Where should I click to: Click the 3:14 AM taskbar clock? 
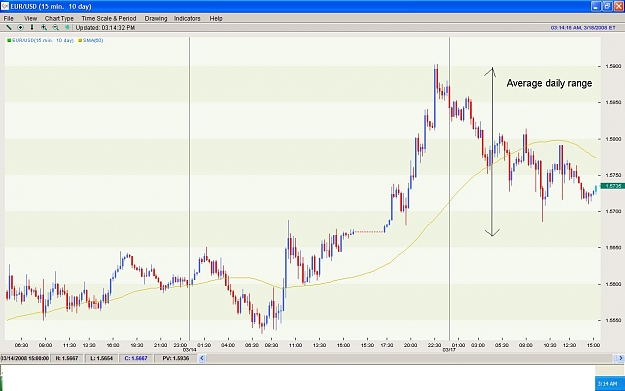coord(607,383)
